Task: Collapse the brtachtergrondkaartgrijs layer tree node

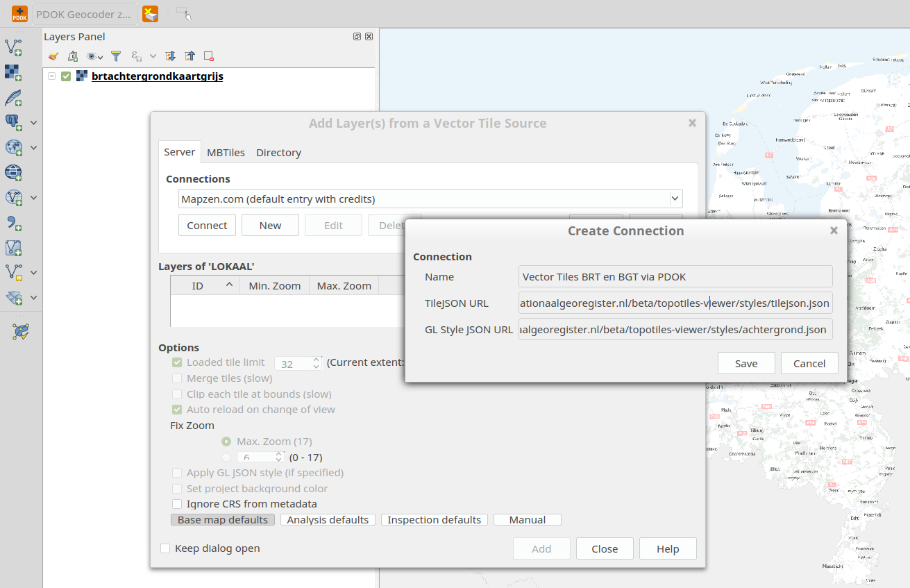Action: pyautogui.click(x=51, y=76)
